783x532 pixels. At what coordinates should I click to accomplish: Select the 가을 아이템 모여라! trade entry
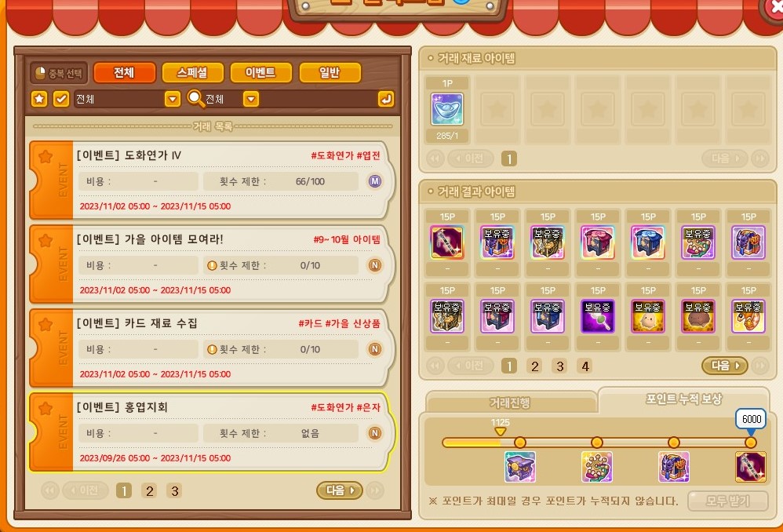coord(209,264)
